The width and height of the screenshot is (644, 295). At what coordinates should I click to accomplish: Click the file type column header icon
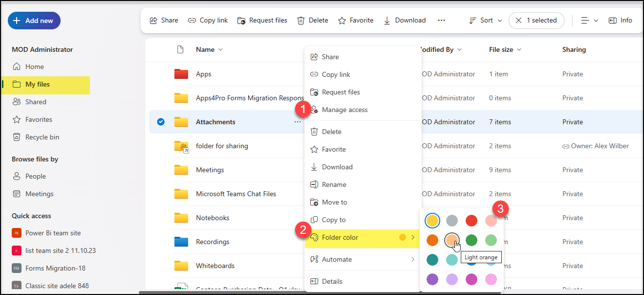(180, 49)
